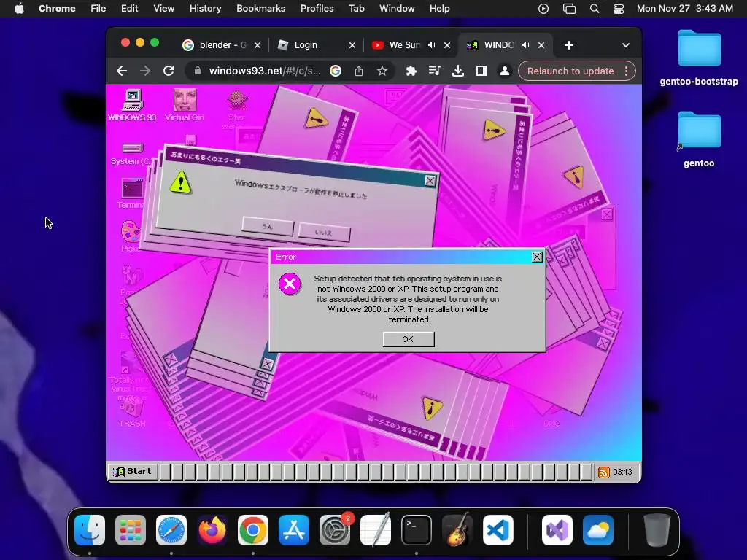Select the gentoo-bootstrap folder
Viewport: 747px width, 560px height.
(699, 57)
